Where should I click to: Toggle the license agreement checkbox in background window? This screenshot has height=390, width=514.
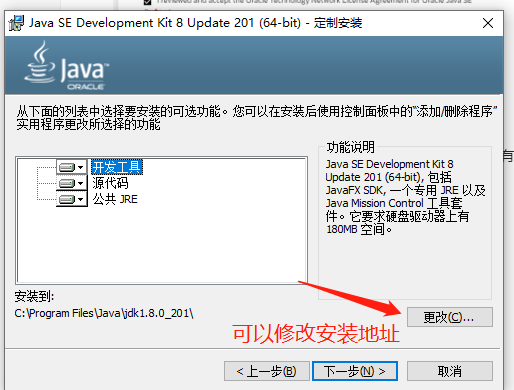coord(148,2)
